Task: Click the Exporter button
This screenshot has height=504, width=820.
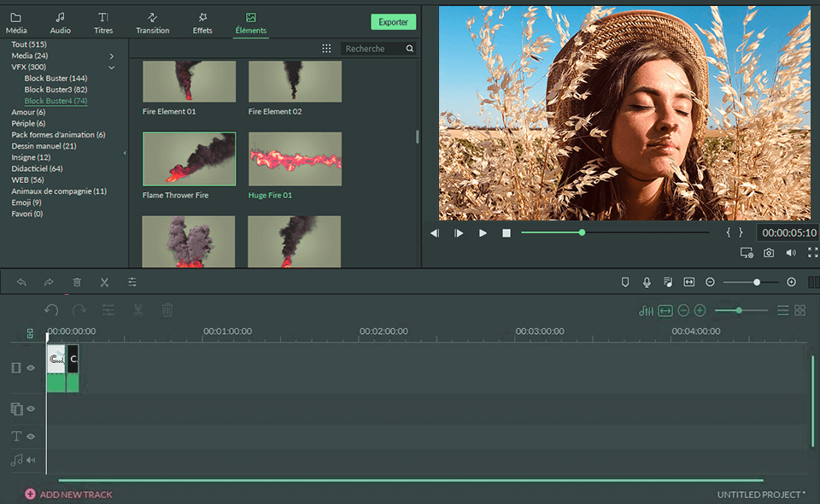Action: pyautogui.click(x=393, y=21)
